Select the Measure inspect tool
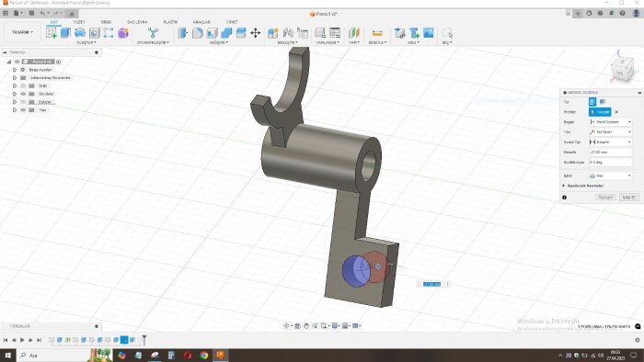Image resolution: width=644 pixels, height=362 pixels. (x=377, y=33)
